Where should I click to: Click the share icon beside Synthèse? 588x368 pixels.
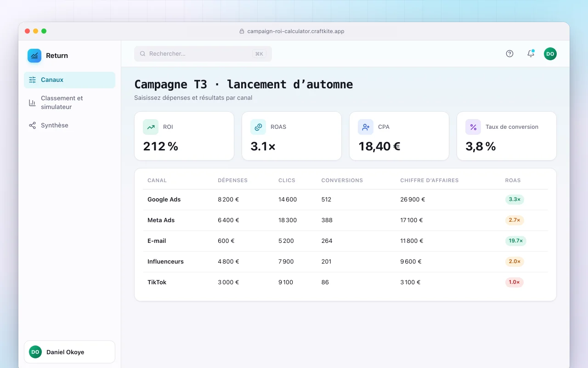(32, 125)
